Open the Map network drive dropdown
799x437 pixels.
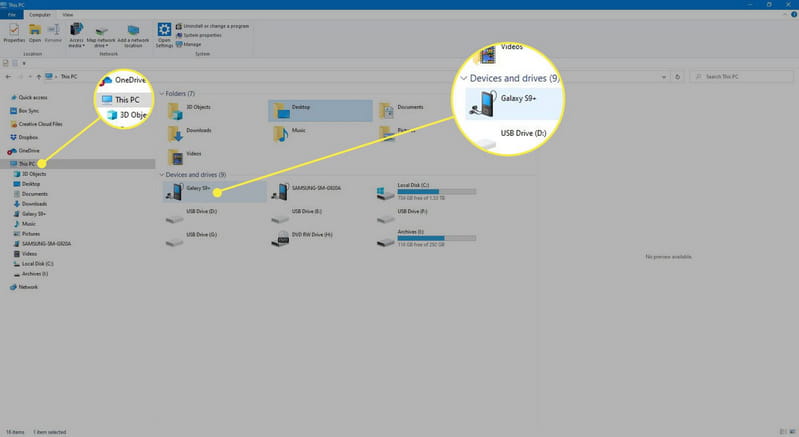pos(101,37)
